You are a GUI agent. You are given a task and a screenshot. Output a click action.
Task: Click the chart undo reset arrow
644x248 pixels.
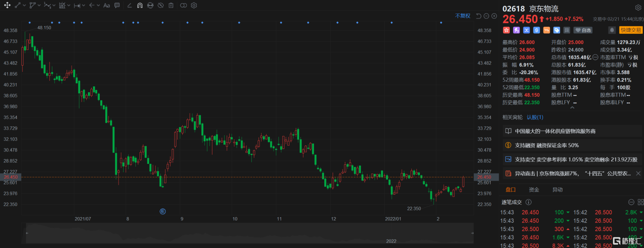tap(479, 16)
